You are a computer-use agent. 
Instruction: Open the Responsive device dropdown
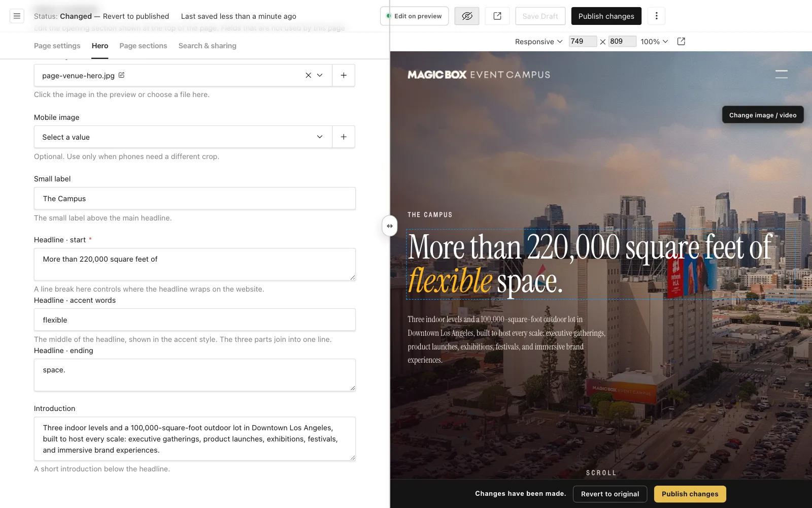[538, 42]
